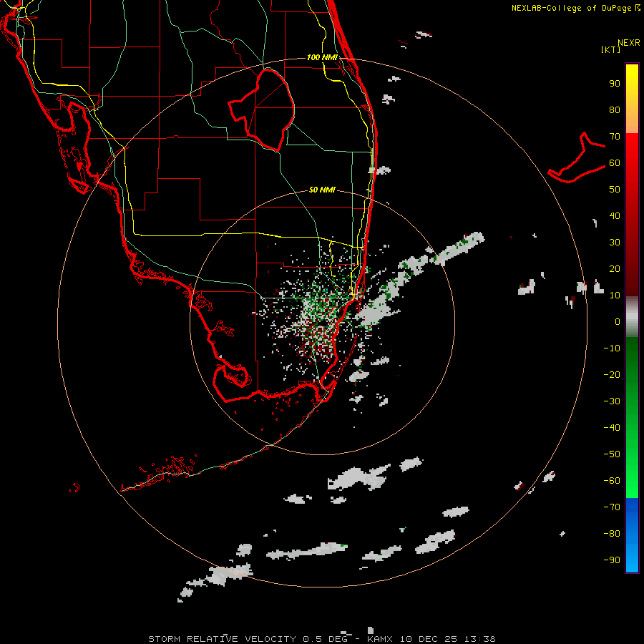This screenshot has width=644, height=644.
Task: Click the -60 value on the velocity scale
Action: click(612, 481)
